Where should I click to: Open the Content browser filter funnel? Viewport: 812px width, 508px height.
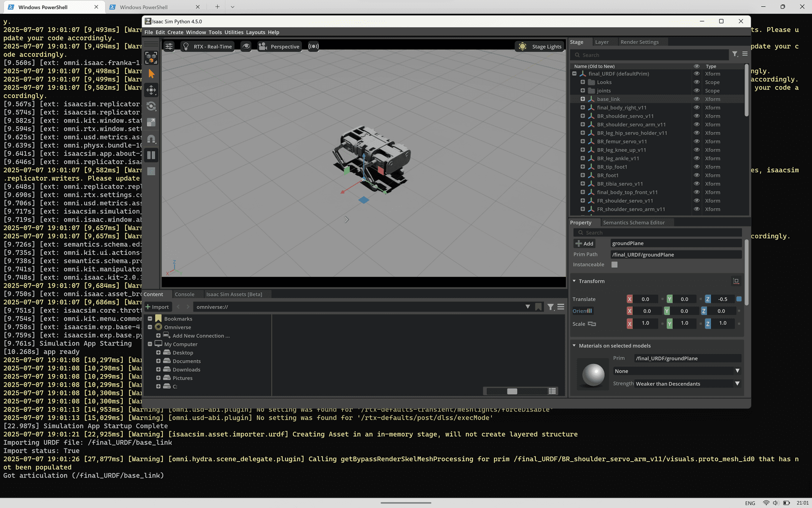551,307
